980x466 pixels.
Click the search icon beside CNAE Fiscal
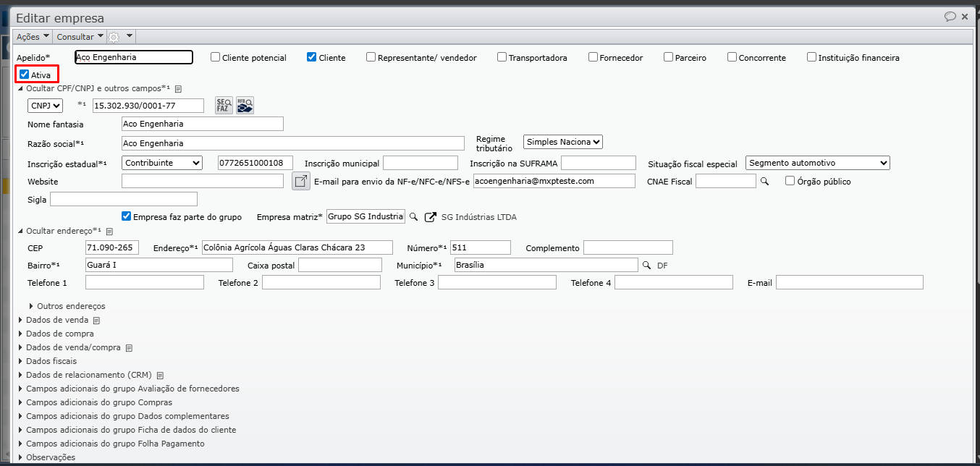point(764,182)
